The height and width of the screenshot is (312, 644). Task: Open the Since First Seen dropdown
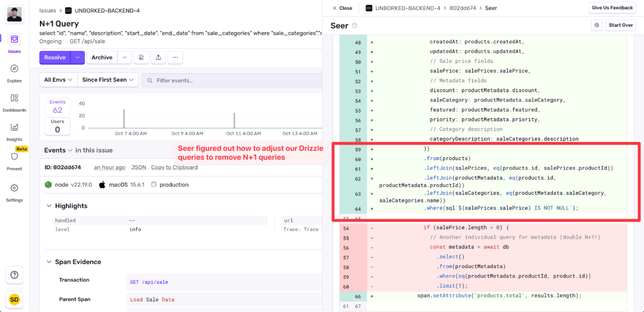click(107, 79)
